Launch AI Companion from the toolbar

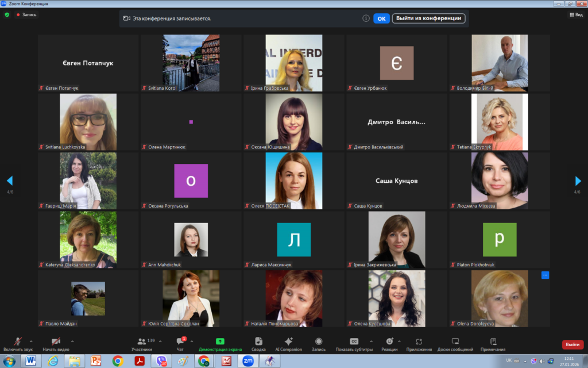(288, 343)
